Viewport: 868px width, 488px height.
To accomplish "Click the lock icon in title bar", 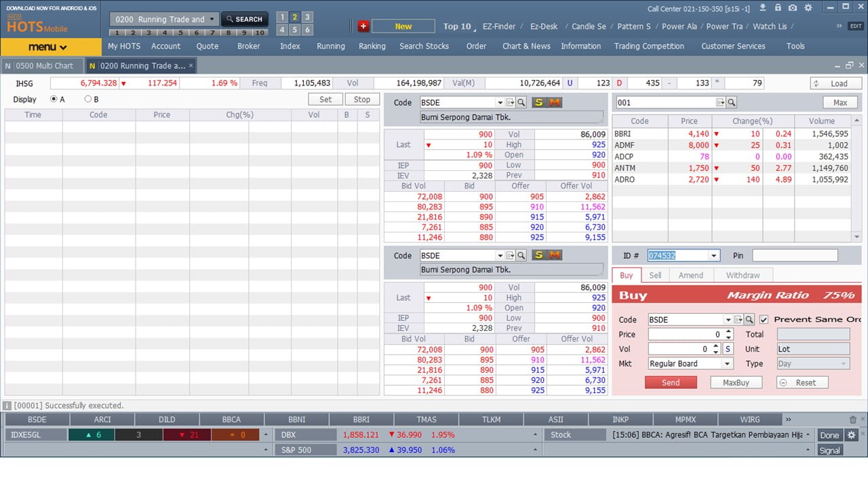I will [777, 8].
